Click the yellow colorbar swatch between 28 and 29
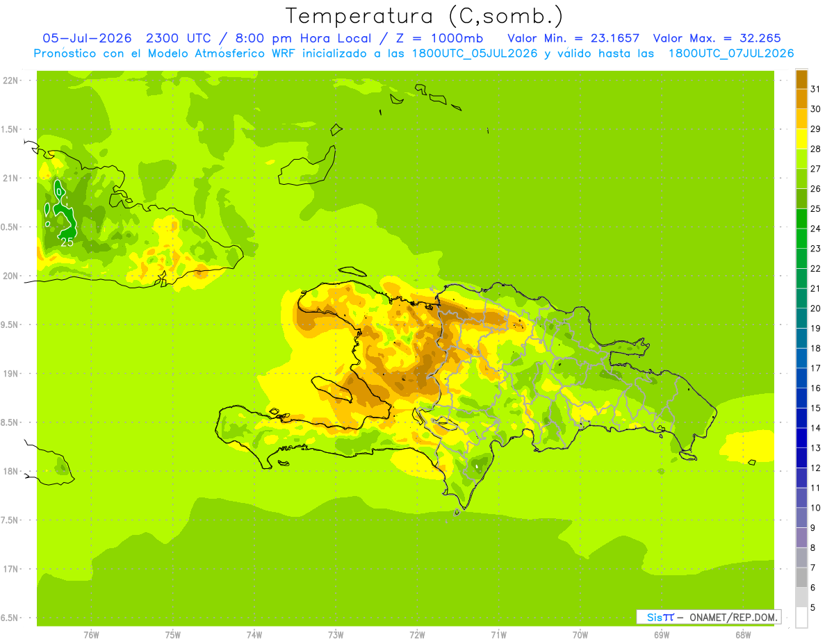 click(801, 138)
